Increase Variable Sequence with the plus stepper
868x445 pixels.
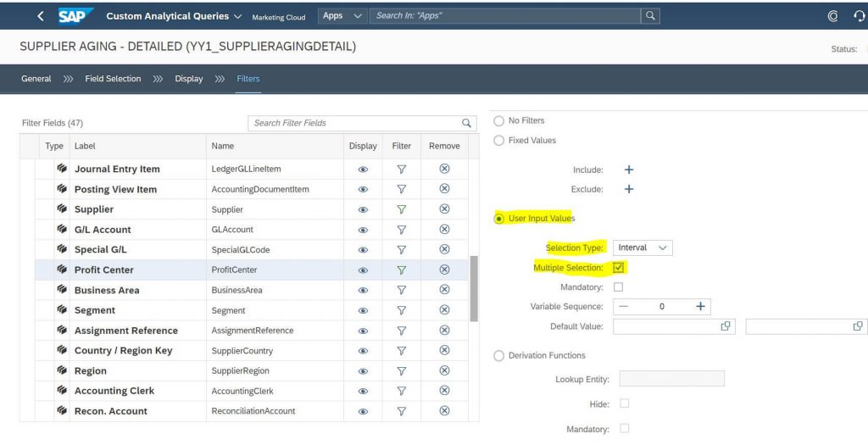[x=700, y=307]
